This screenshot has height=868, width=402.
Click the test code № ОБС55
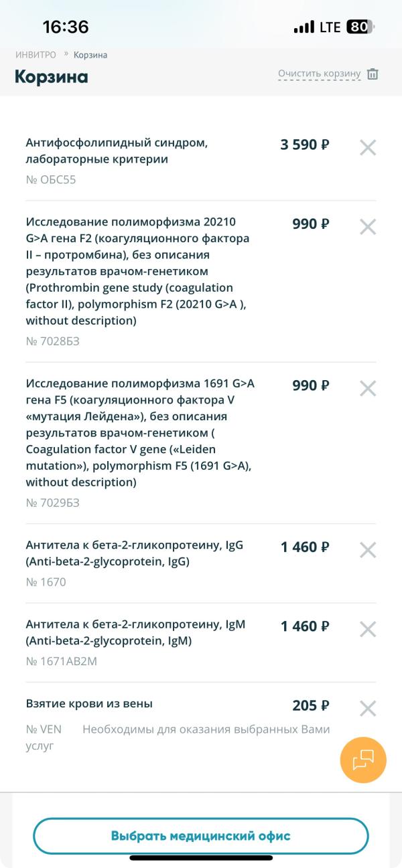coord(50,179)
